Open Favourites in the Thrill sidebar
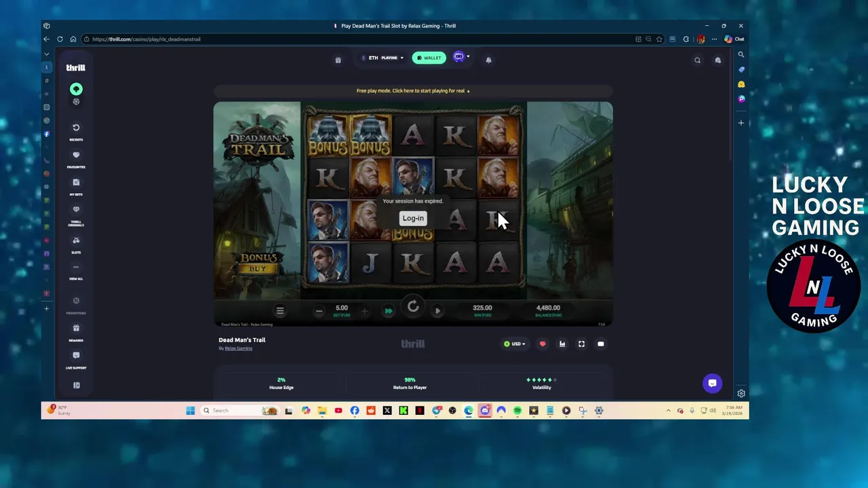Screen dimensions: 868x488 [x=76, y=159]
